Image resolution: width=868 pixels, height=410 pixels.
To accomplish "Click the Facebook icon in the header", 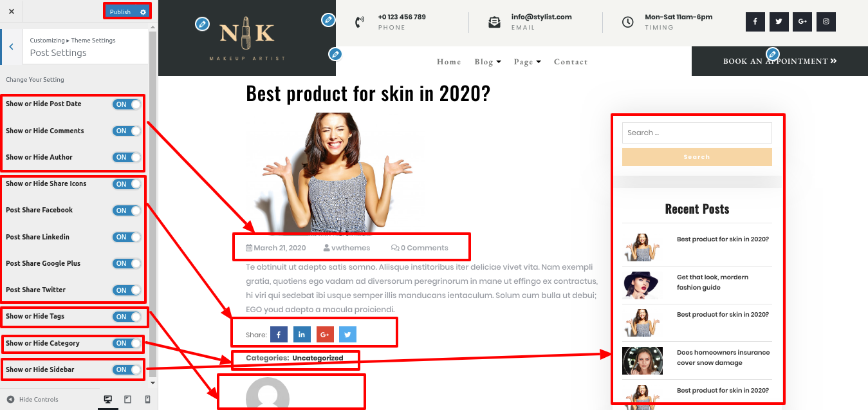I will [755, 21].
